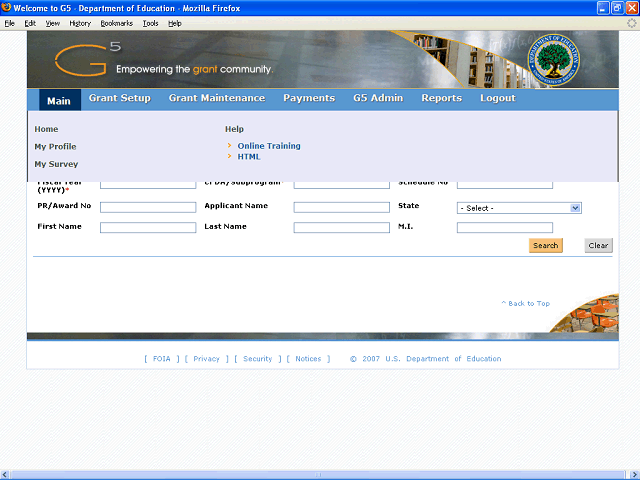Click the Logout tab

click(498, 98)
